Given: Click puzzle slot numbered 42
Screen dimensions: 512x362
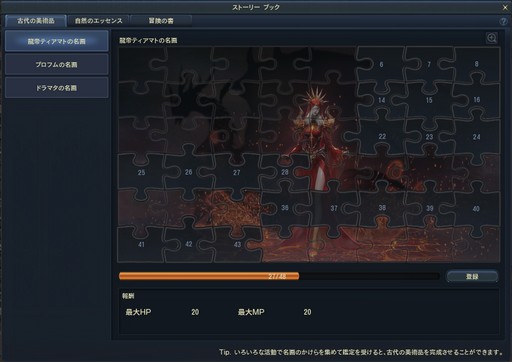Looking at the screenshot, I should (189, 244).
